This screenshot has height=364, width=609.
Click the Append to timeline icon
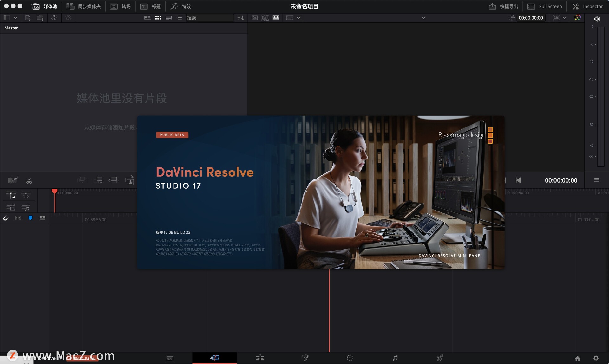98,180
